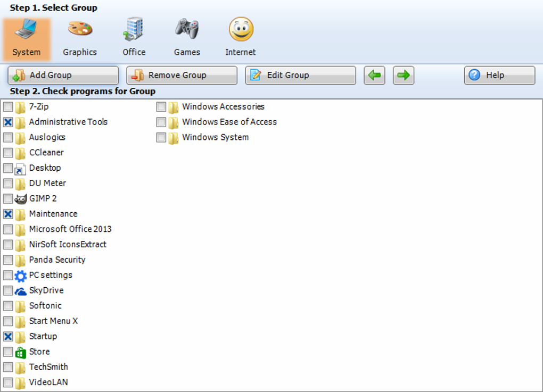Viewport: 543px width, 392px height.
Task: Select the Office group building icon
Action: pyautogui.click(x=134, y=29)
